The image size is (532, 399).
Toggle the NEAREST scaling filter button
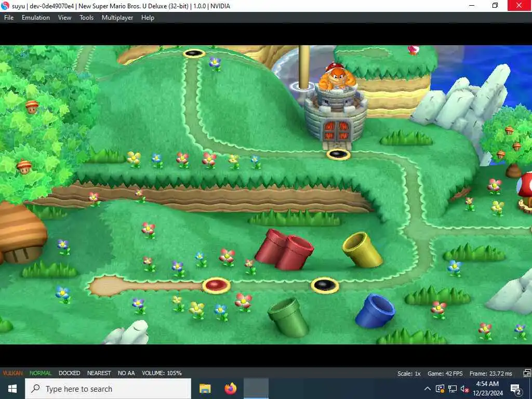(99, 373)
